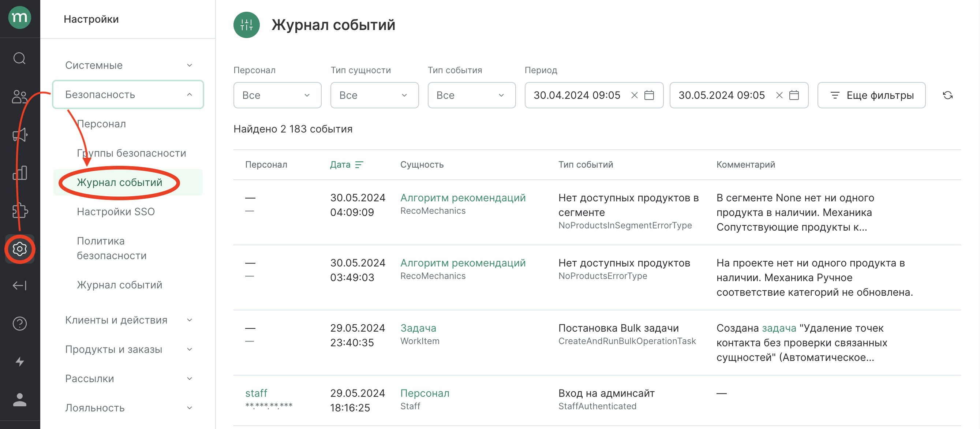Open the Задача entity link

tap(418, 328)
